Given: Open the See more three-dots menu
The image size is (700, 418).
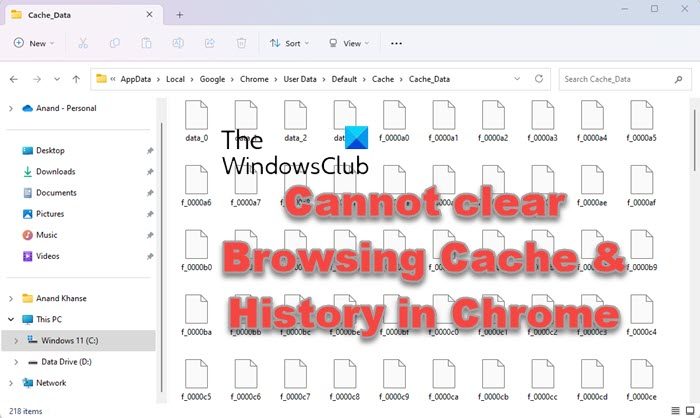Looking at the screenshot, I should pos(396,43).
